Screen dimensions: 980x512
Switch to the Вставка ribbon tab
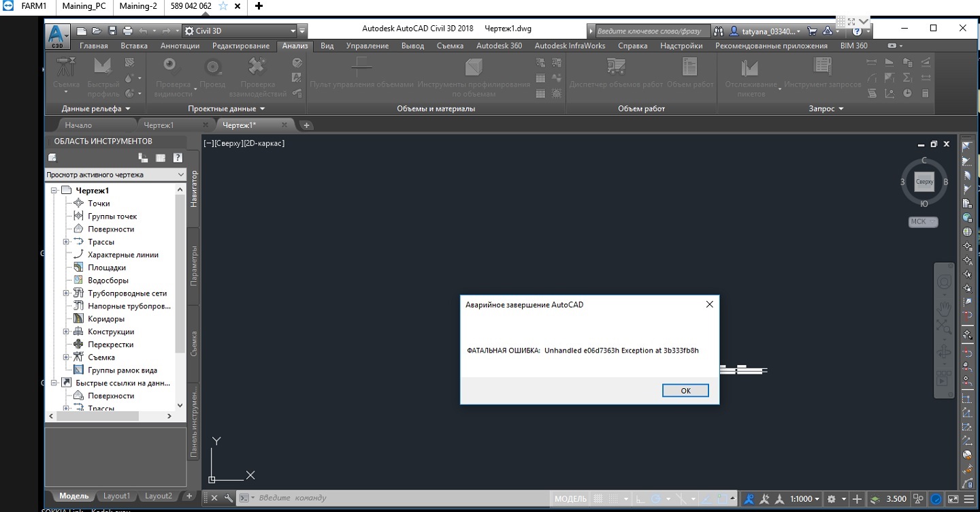tap(134, 46)
